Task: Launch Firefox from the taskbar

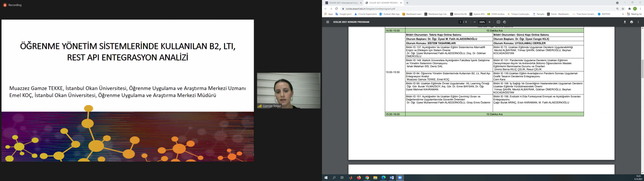Action: click(x=359, y=177)
